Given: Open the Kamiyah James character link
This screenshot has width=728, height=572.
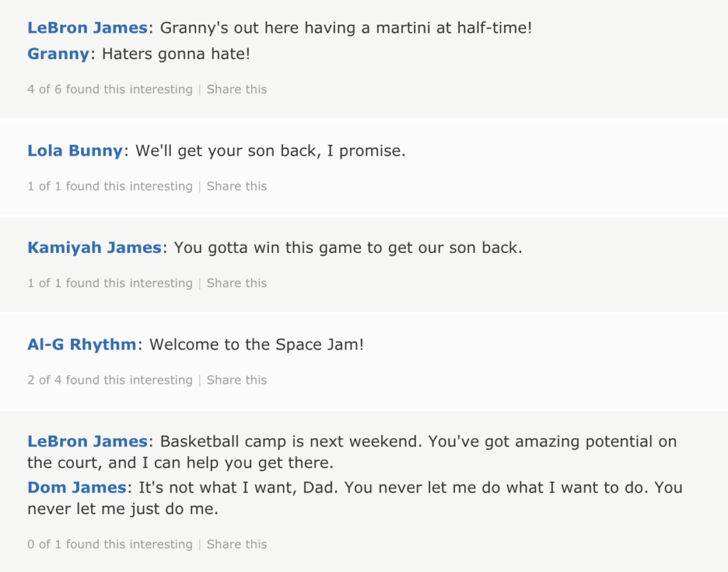Looking at the screenshot, I should [x=95, y=248].
